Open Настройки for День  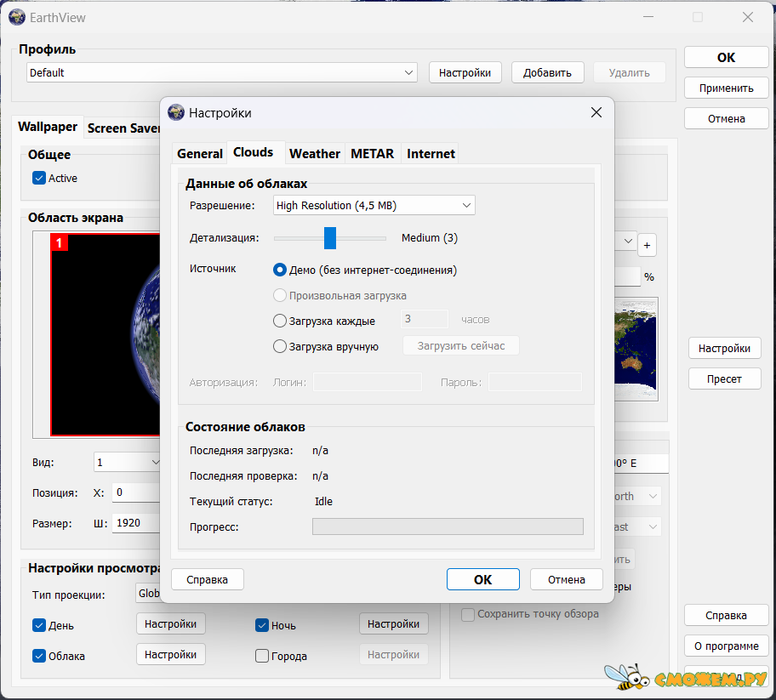[x=171, y=623]
